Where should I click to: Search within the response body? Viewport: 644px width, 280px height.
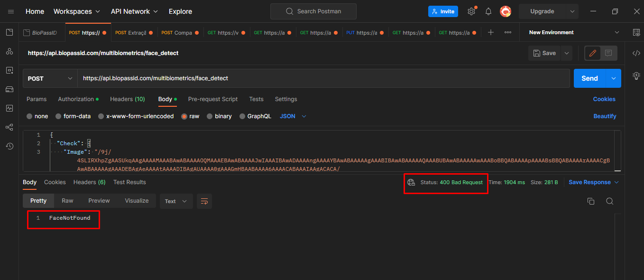pyautogui.click(x=610, y=201)
